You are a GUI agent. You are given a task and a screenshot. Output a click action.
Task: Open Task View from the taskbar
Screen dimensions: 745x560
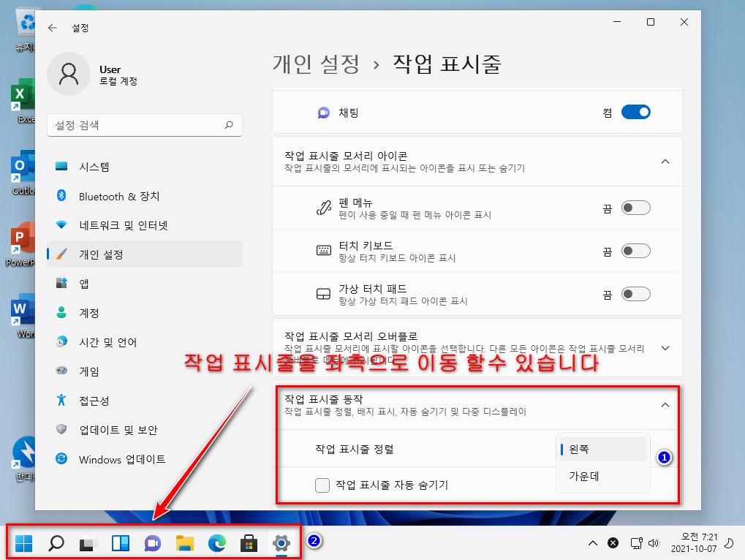88,543
